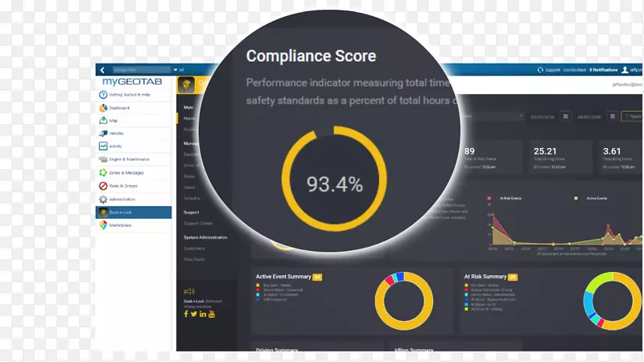This screenshot has width=644, height=362.
Task: Click the Dock-n-Lock shield icon in sidebar
Action: tap(103, 212)
